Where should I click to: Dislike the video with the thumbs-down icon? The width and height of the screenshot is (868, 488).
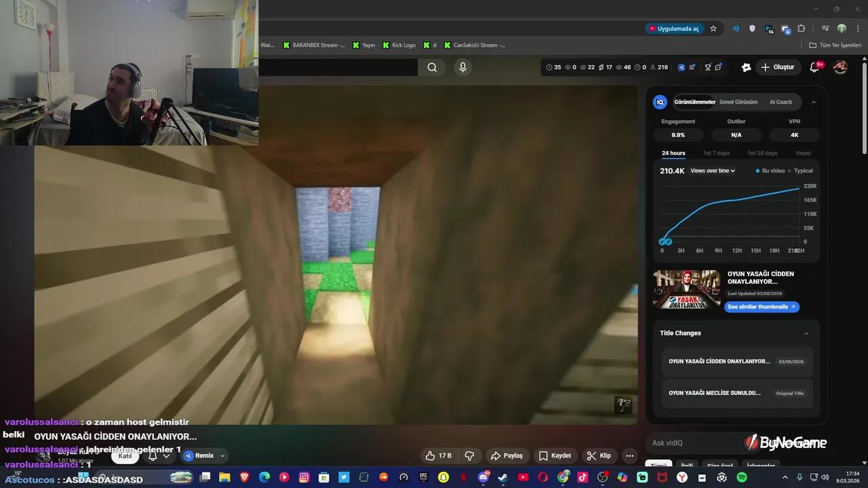point(469,455)
